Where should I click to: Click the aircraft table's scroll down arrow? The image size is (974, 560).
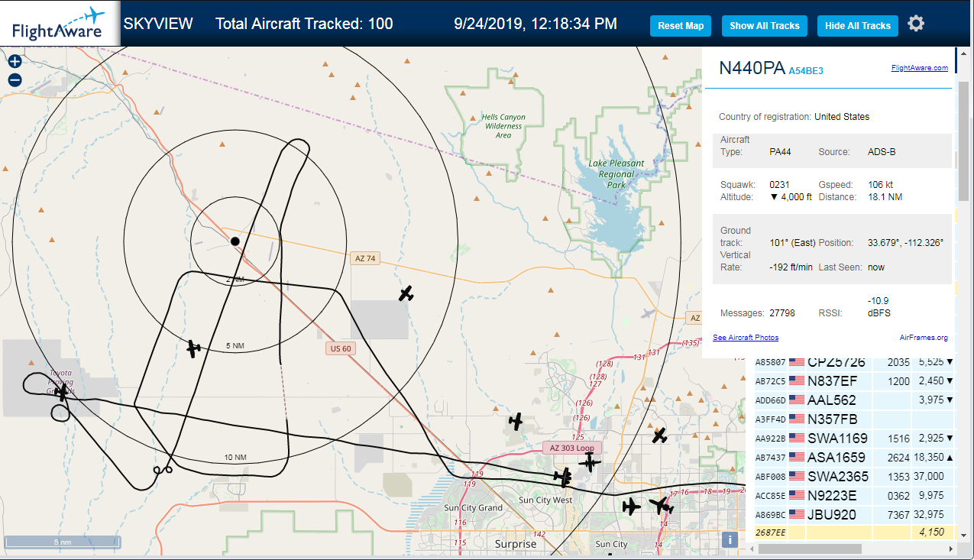(963, 536)
